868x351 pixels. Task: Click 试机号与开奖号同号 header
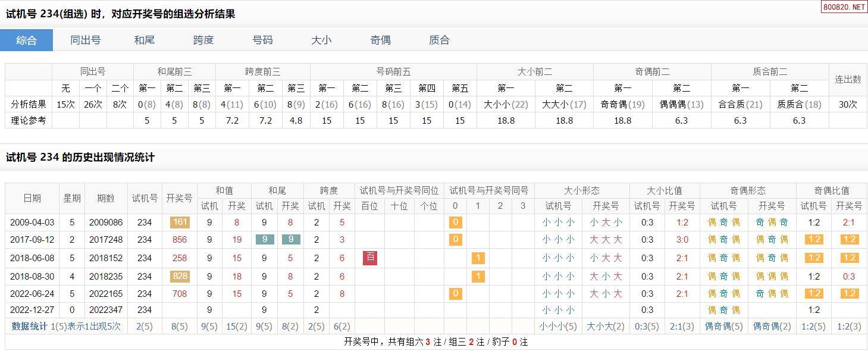click(489, 191)
